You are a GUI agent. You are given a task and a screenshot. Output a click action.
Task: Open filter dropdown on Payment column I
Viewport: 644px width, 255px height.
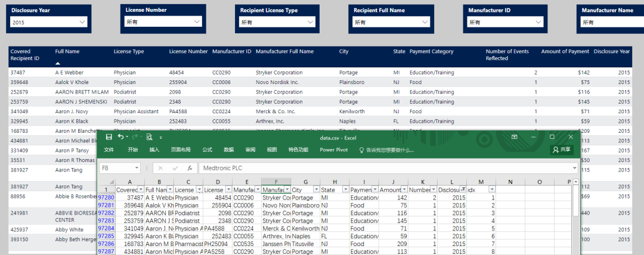(x=375, y=189)
